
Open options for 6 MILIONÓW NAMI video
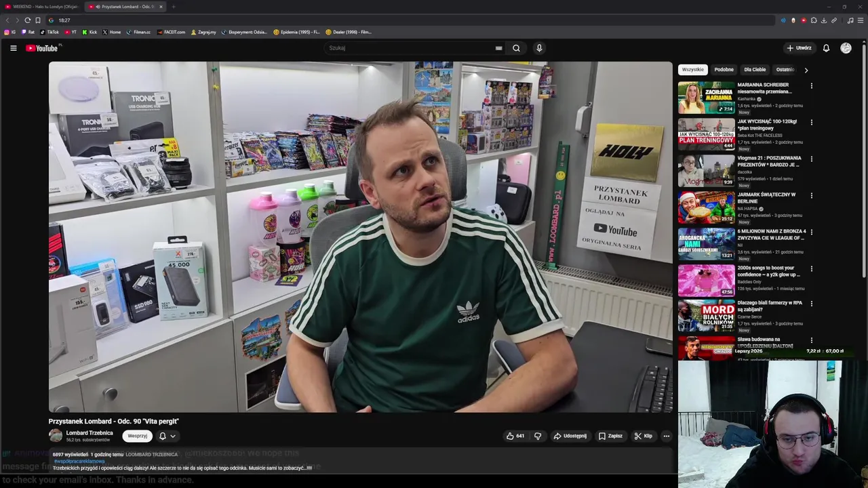pos(811,232)
